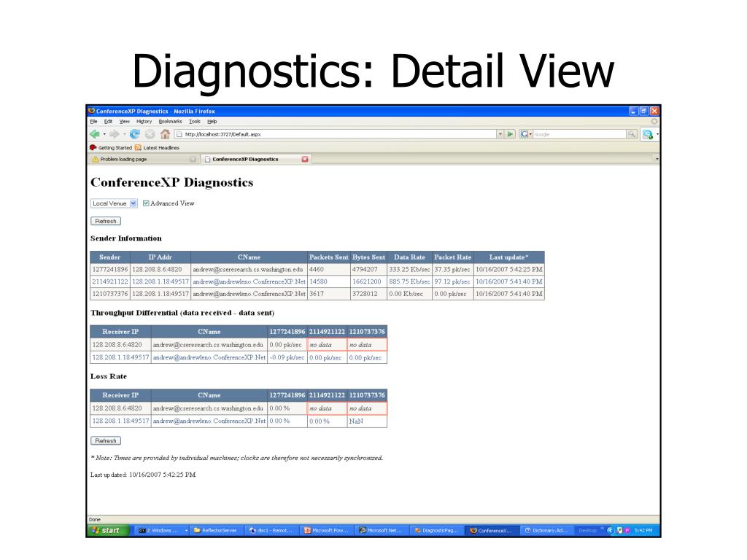Viewport: 747px width, 560px height.
Task: Open the Edit menu
Action: click(x=108, y=122)
